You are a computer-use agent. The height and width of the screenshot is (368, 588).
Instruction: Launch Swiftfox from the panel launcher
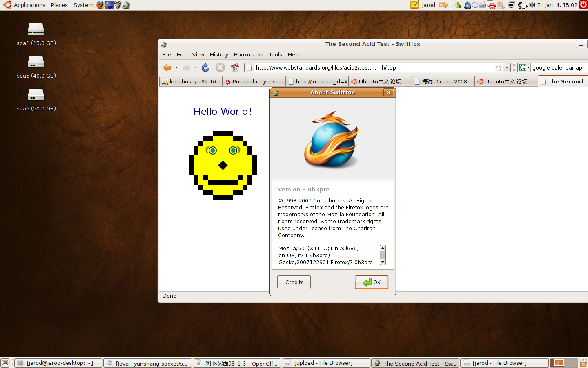coord(126,5)
